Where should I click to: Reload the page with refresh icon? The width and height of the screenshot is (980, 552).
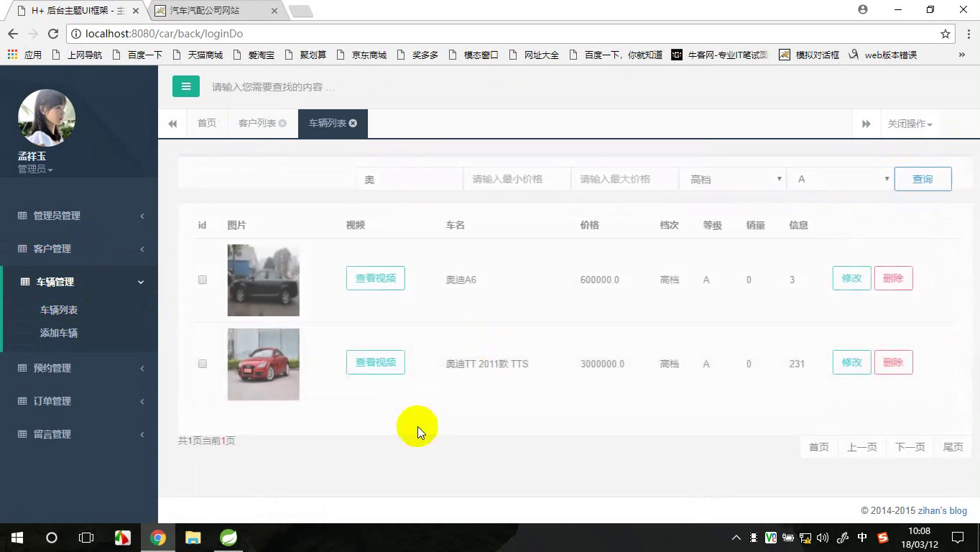click(53, 34)
